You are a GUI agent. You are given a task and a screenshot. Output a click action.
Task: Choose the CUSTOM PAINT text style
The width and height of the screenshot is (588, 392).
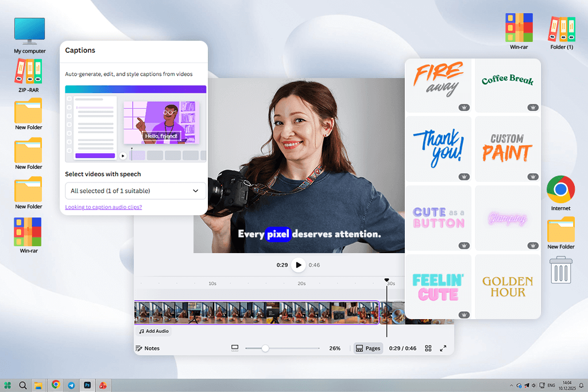coord(508,149)
